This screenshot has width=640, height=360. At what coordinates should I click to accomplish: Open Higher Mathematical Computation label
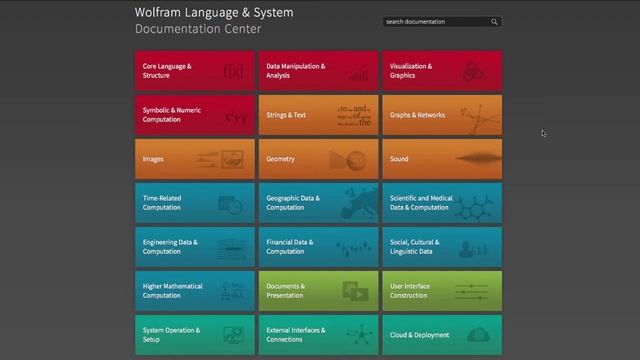point(173,291)
